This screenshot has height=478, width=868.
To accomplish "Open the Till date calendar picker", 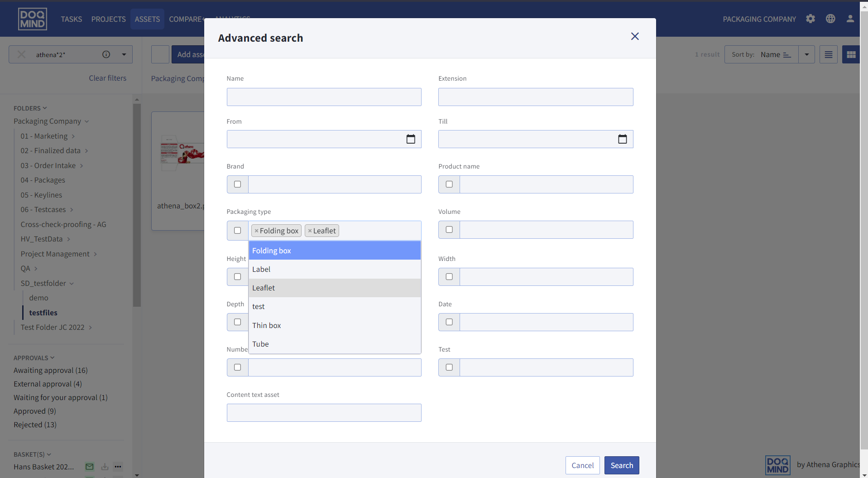I will [622, 139].
